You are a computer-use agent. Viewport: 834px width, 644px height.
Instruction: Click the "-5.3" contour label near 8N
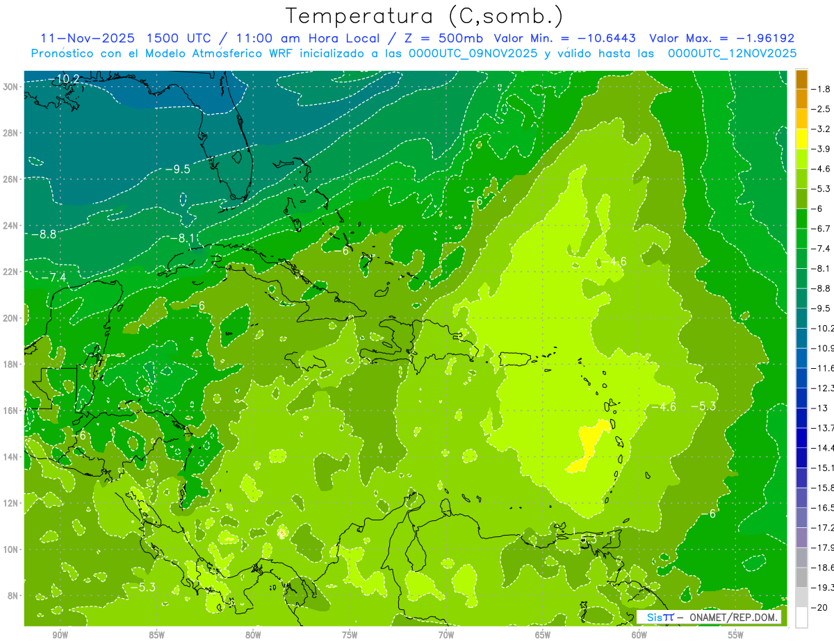pyautogui.click(x=142, y=588)
